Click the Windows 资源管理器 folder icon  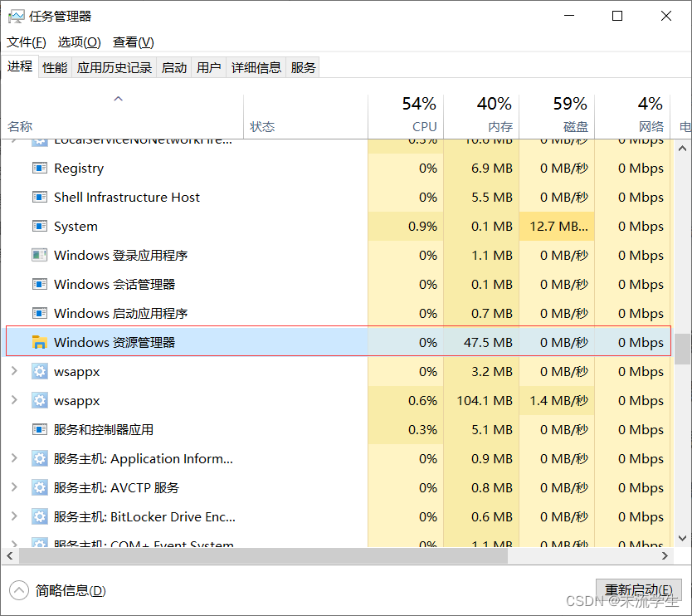(40, 342)
